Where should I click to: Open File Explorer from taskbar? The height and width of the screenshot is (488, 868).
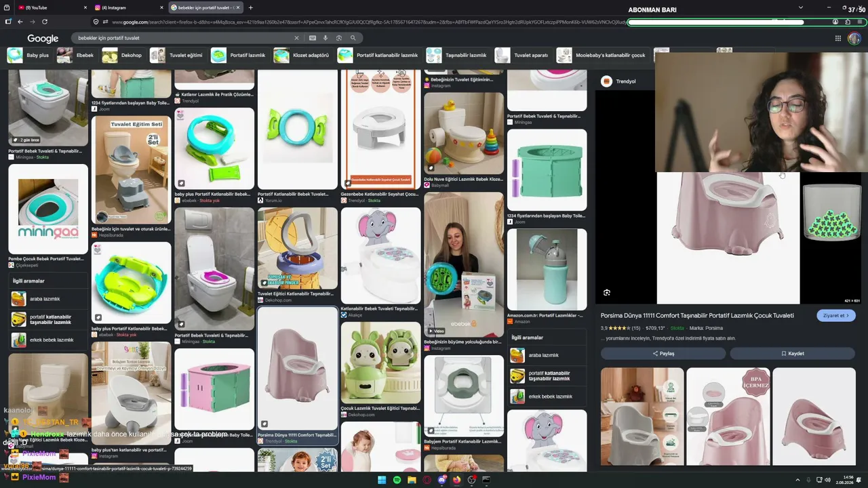click(x=412, y=480)
